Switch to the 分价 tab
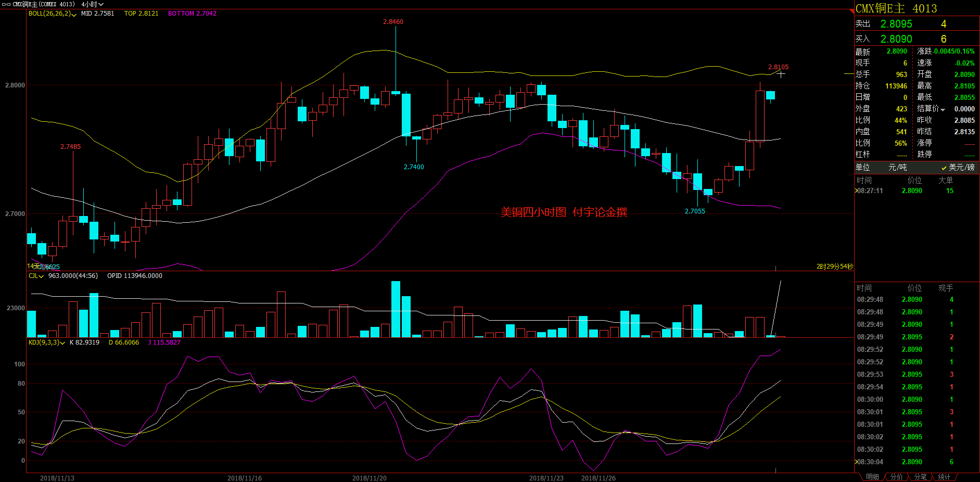980x482 pixels. (x=896, y=477)
